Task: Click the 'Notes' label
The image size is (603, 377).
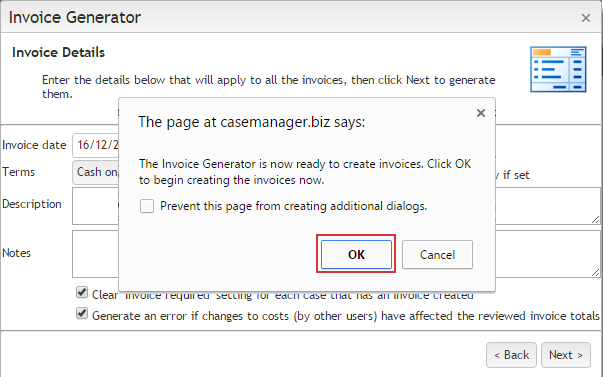Action: click(x=17, y=253)
